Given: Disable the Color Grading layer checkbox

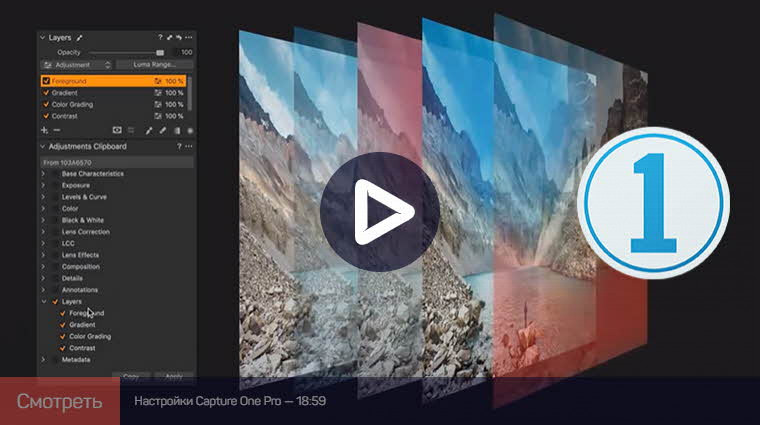Looking at the screenshot, I should click(x=46, y=105).
